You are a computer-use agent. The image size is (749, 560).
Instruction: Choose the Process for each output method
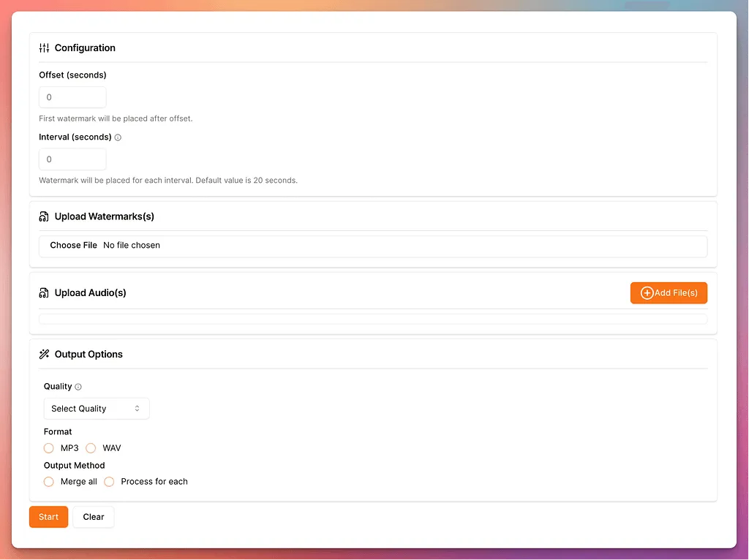point(109,482)
